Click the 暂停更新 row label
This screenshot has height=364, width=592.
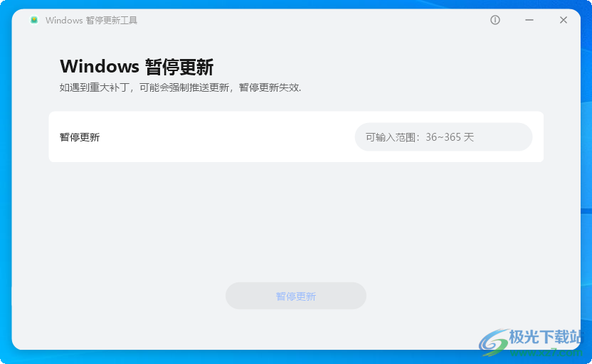[x=80, y=137]
